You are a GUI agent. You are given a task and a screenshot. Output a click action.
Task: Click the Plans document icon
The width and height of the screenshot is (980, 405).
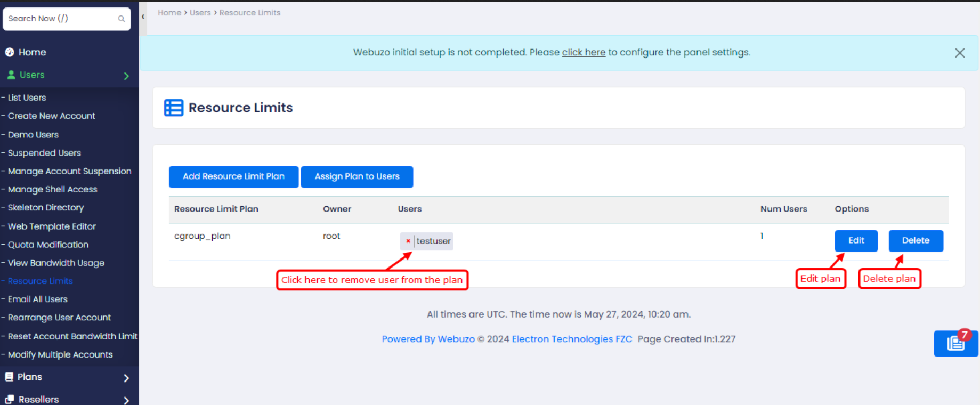tap(9, 377)
